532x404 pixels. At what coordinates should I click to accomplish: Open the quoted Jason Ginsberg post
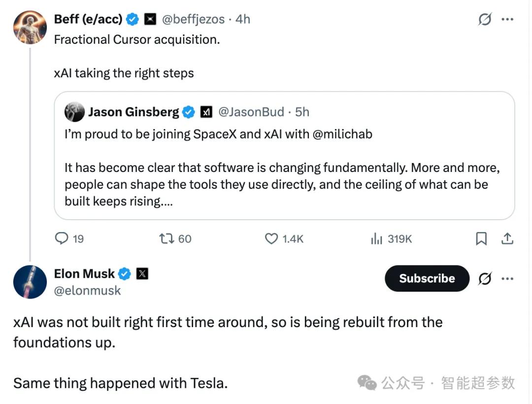pos(284,168)
